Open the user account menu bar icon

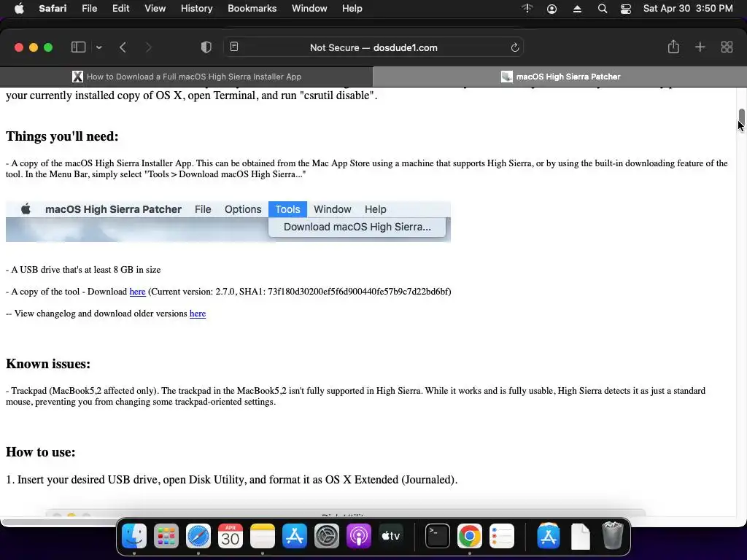[x=551, y=9]
